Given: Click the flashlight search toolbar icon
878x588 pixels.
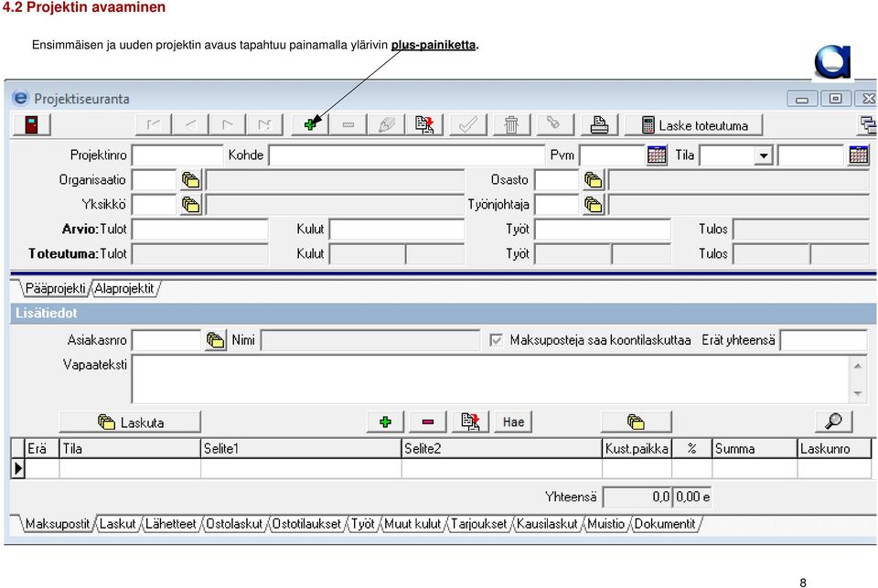Looking at the screenshot, I should tap(555, 125).
